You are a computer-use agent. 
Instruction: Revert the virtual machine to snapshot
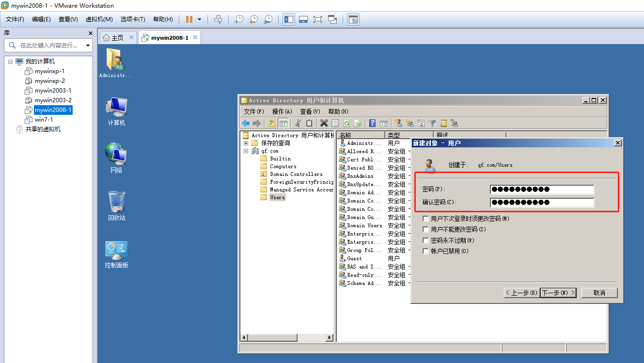point(253,19)
